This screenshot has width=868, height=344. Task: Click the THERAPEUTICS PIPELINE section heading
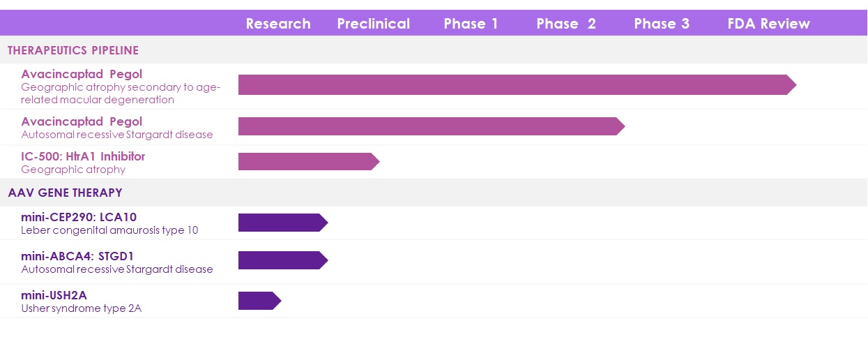pos(73,50)
